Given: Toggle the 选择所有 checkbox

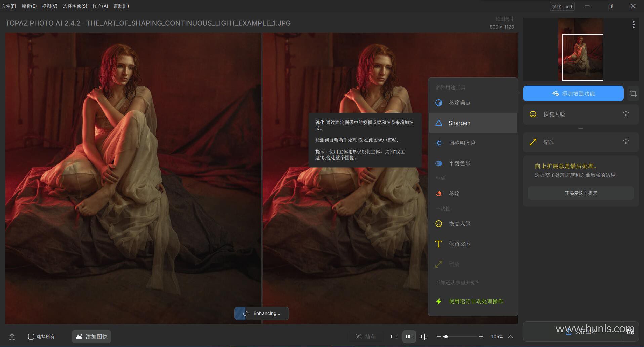Looking at the screenshot, I should [x=31, y=336].
